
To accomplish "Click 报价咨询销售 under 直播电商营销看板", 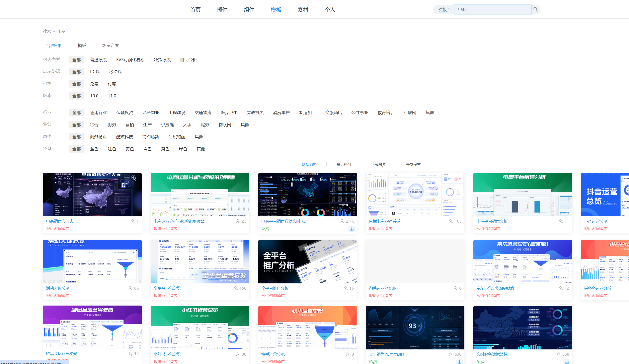I will tap(380, 229).
